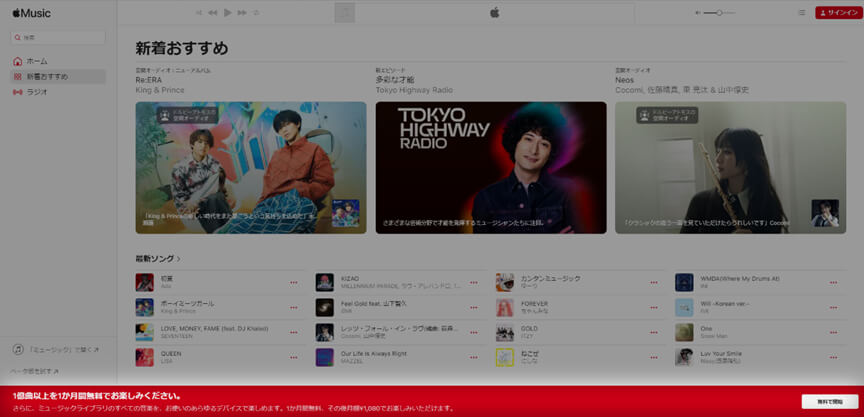Click the grid icon beside 新着おすすめ

pos(18,77)
